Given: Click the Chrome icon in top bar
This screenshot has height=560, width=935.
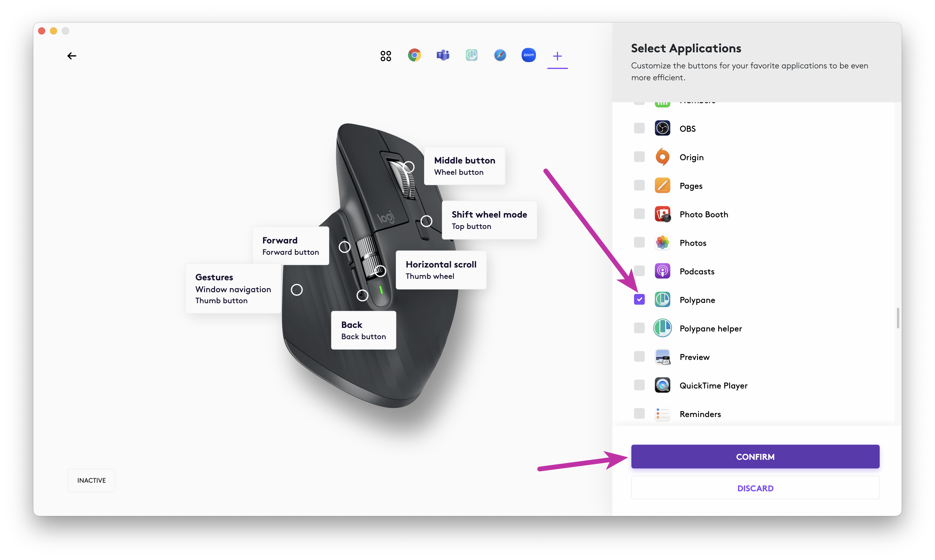Looking at the screenshot, I should tap(414, 55).
